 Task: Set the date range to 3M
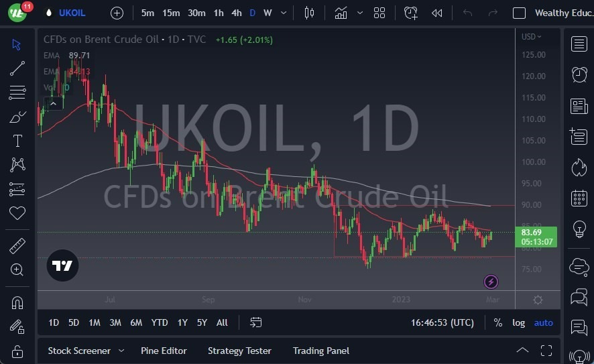tap(115, 322)
